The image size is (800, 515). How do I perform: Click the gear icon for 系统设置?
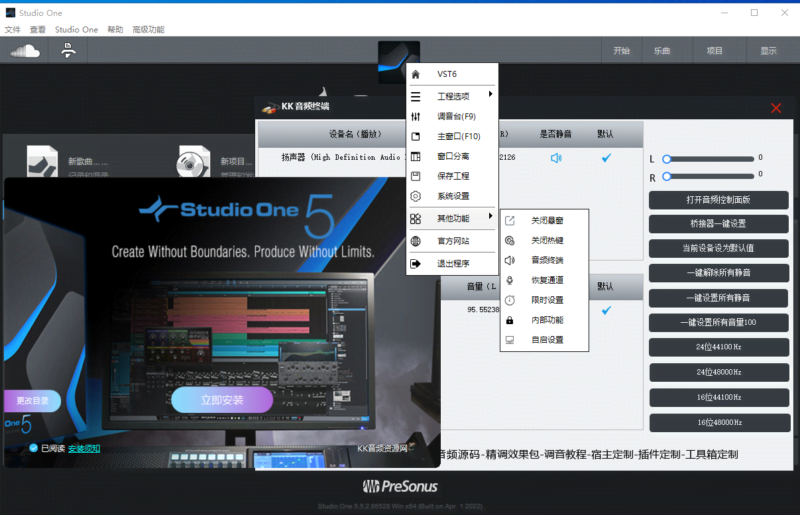point(416,196)
